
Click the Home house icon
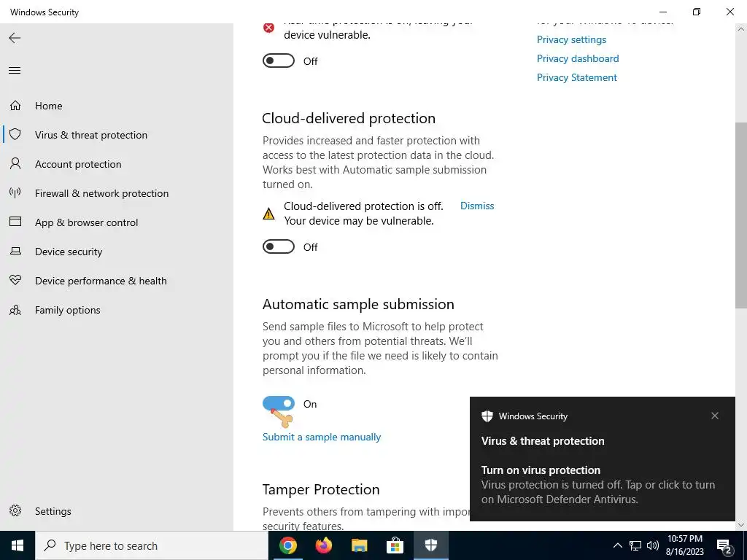pyautogui.click(x=15, y=105)
